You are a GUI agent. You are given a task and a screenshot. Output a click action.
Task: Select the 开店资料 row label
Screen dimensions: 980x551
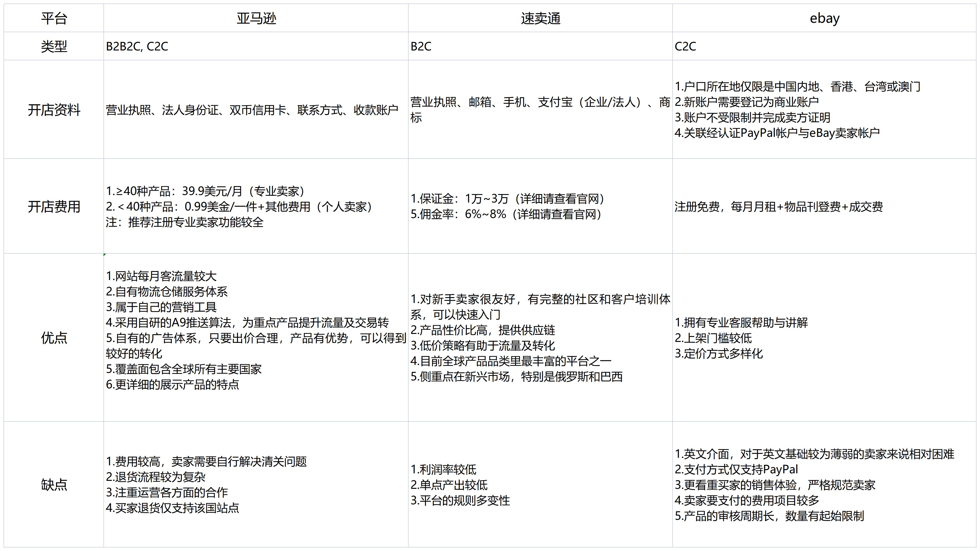(54, 110)
